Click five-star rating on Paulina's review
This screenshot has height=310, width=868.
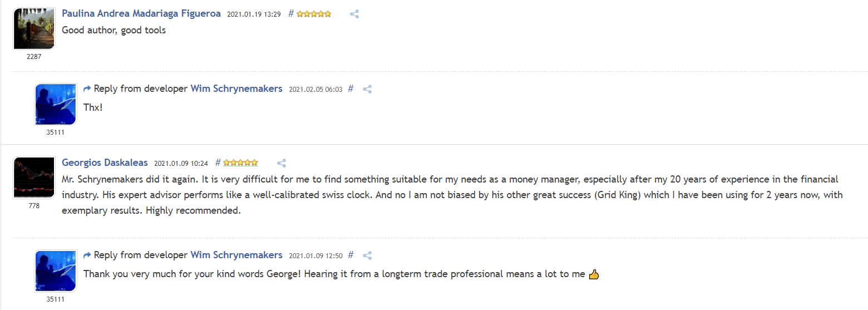[314, 14]
